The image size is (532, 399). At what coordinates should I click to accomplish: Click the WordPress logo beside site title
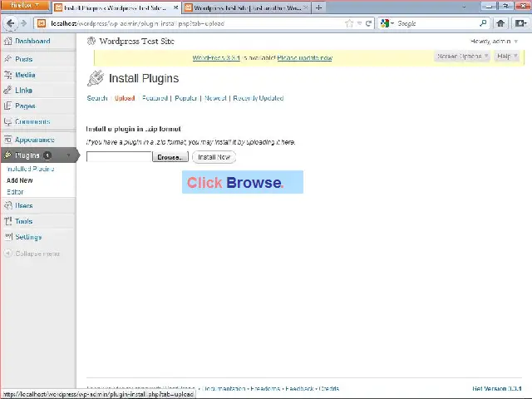(91, 41)
